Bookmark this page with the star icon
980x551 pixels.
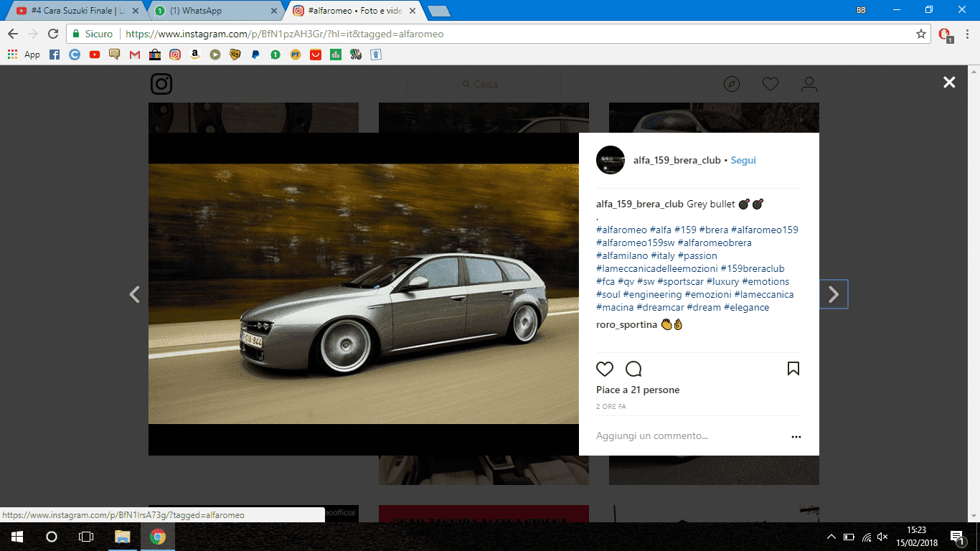tap(921, 34)
